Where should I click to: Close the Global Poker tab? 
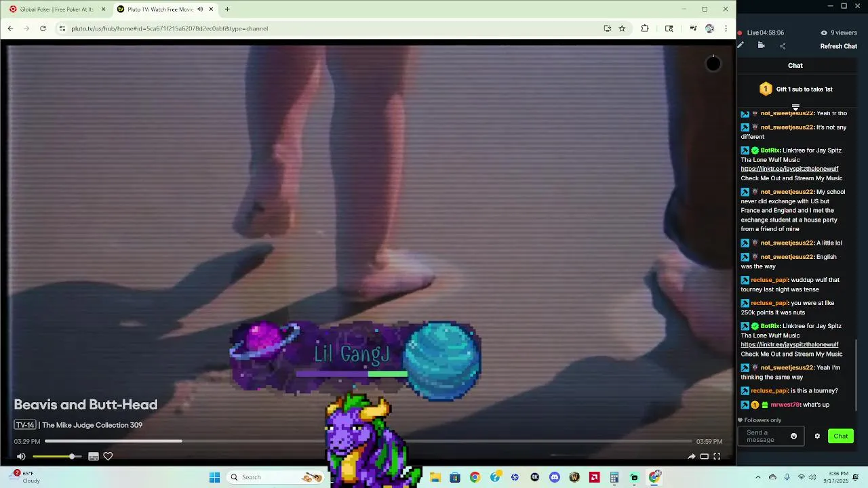pos(103,9)
